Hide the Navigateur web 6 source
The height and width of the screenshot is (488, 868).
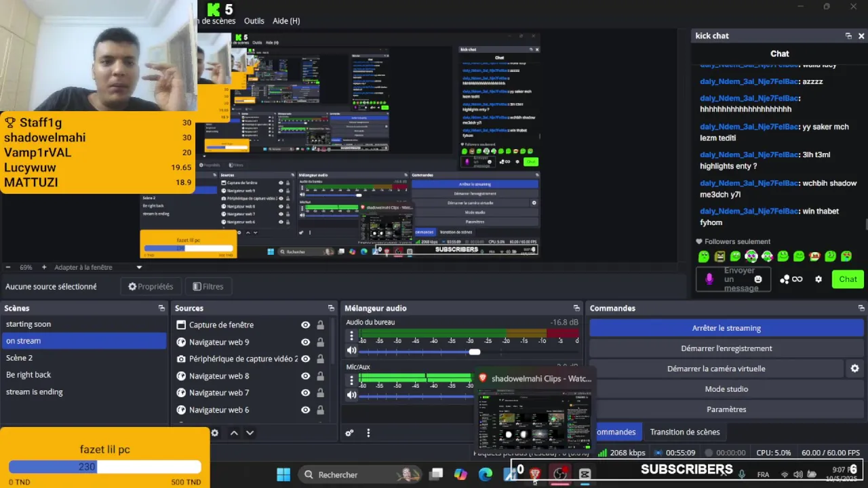306,410
